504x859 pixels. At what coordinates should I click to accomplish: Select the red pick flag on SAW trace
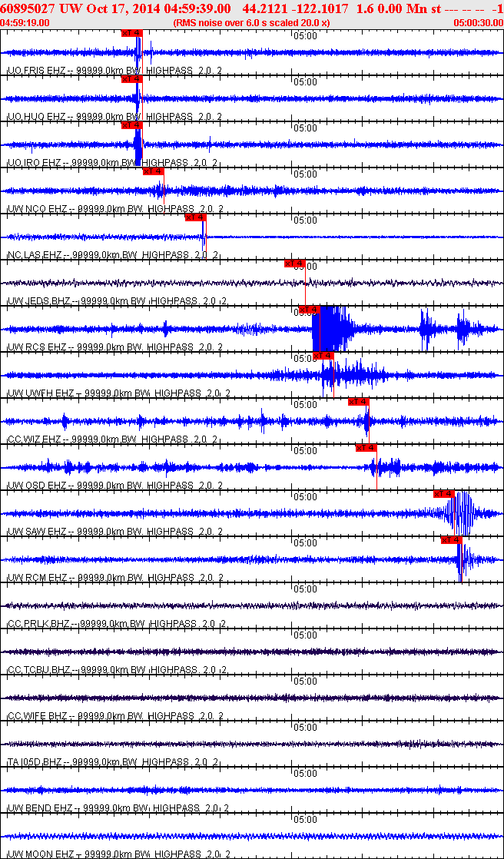(444, 493)
